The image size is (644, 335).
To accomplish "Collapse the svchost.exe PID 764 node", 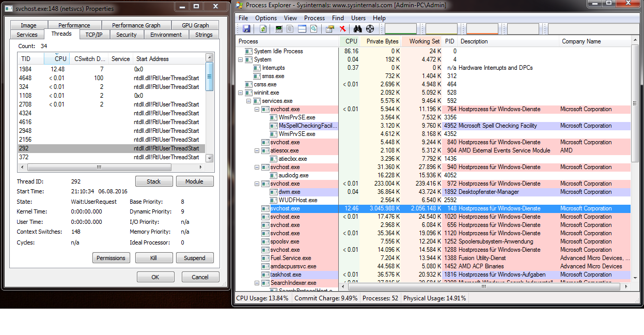I will tap(257, 109).
